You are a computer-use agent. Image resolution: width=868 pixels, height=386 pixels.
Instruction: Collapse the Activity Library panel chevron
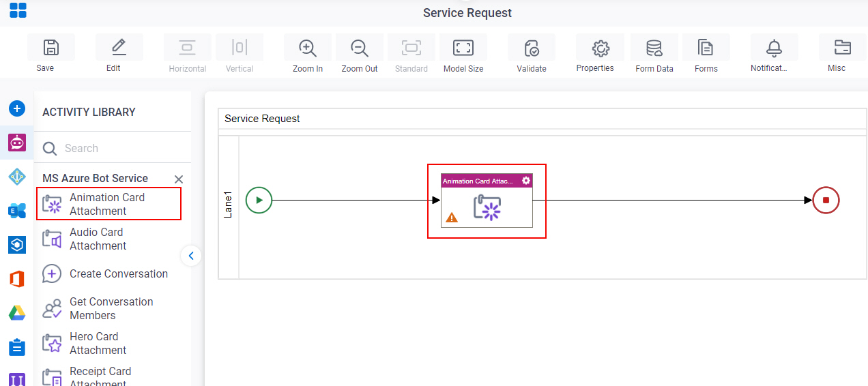(191, 256)
